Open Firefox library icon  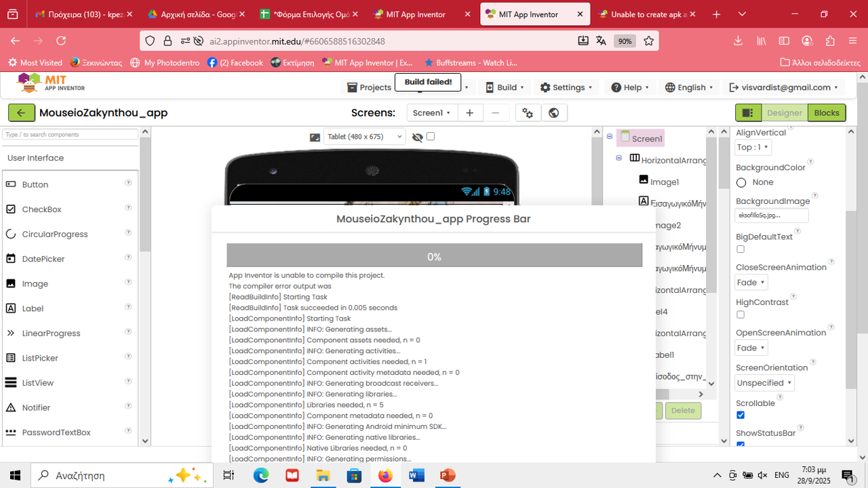coord(762,41)
